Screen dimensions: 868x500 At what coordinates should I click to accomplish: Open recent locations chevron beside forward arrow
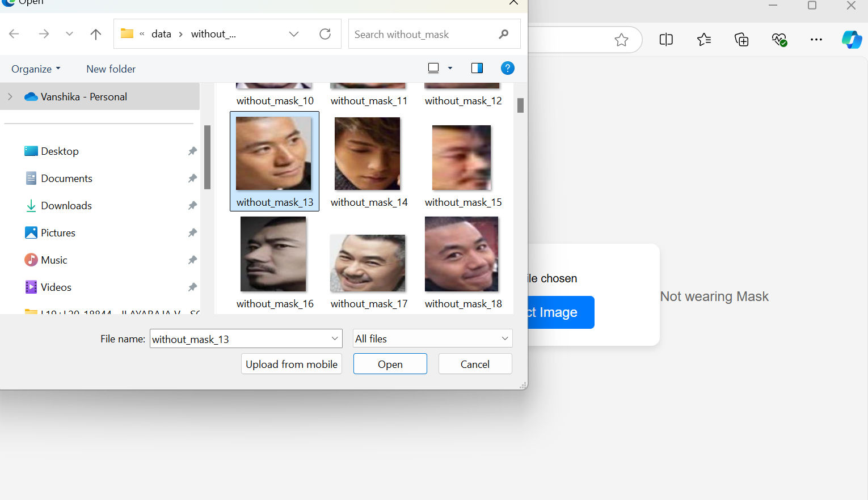pyautogui.click(x=69, y=34)
